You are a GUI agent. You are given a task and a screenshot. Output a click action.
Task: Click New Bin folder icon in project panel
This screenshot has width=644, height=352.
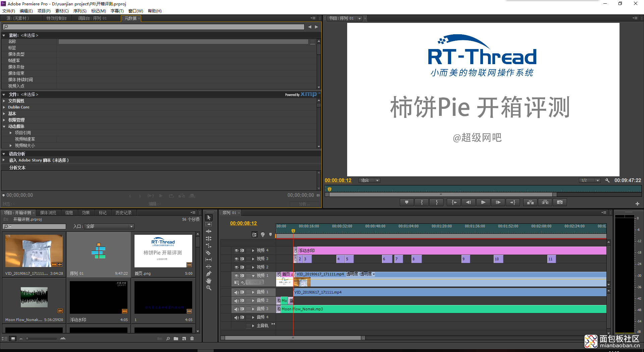[176, 339]
